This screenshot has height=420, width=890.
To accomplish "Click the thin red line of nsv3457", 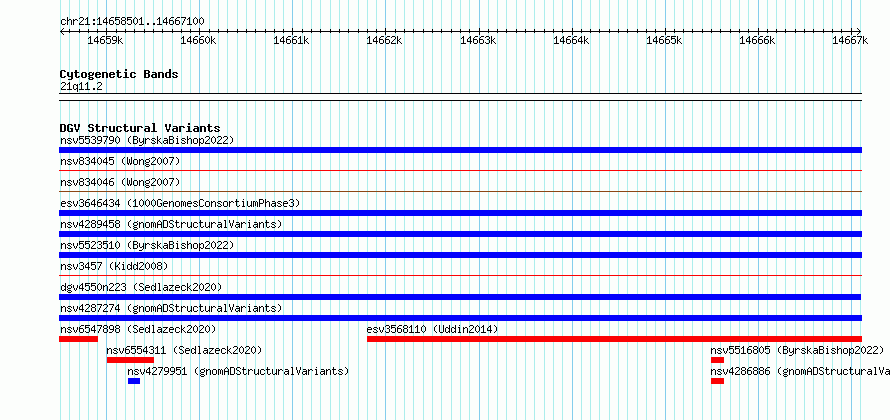I will 460,275.
